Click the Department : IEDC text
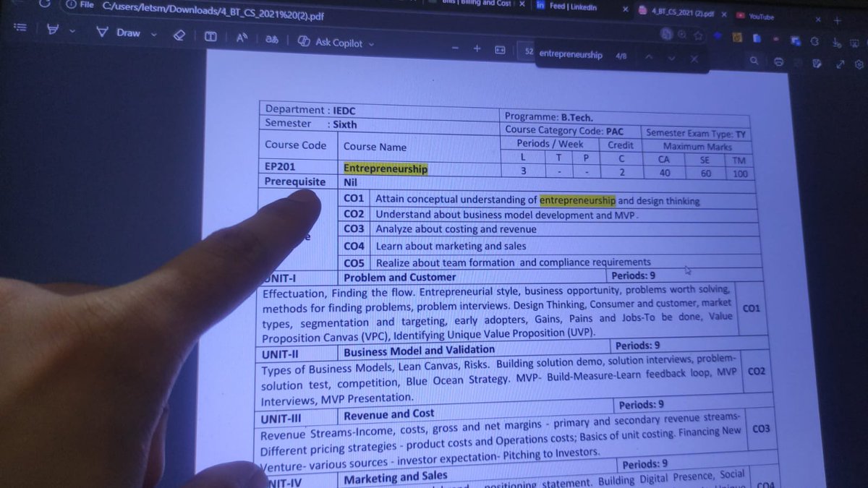This screenshot has height=488, width=868. point(310,110)
